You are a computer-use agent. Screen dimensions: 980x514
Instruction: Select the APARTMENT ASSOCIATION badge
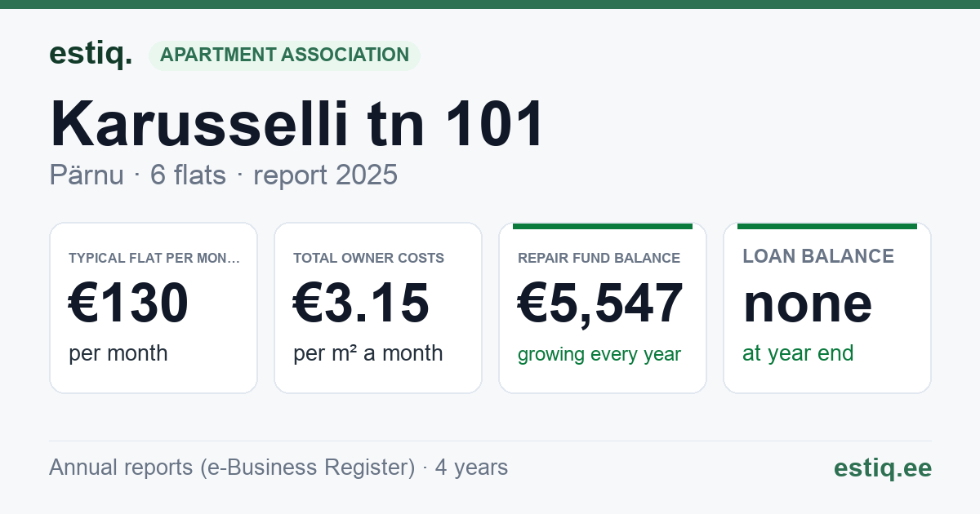pos(284,55)
